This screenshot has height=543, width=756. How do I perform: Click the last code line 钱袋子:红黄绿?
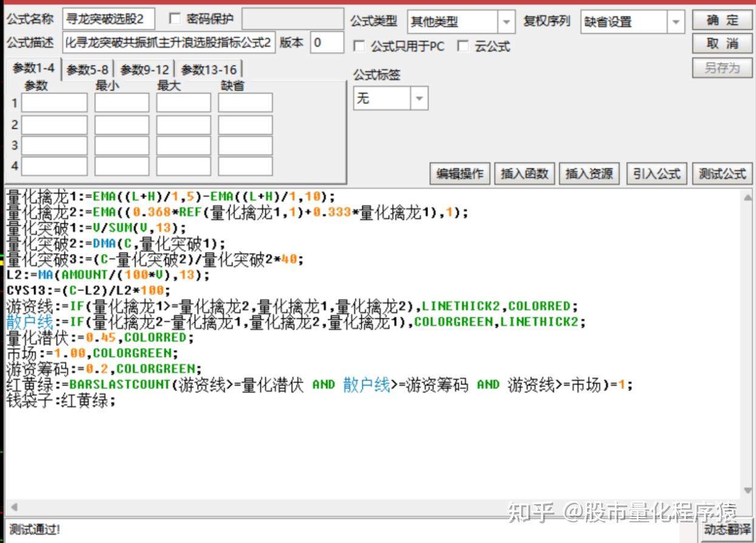(x=61, y=401)
